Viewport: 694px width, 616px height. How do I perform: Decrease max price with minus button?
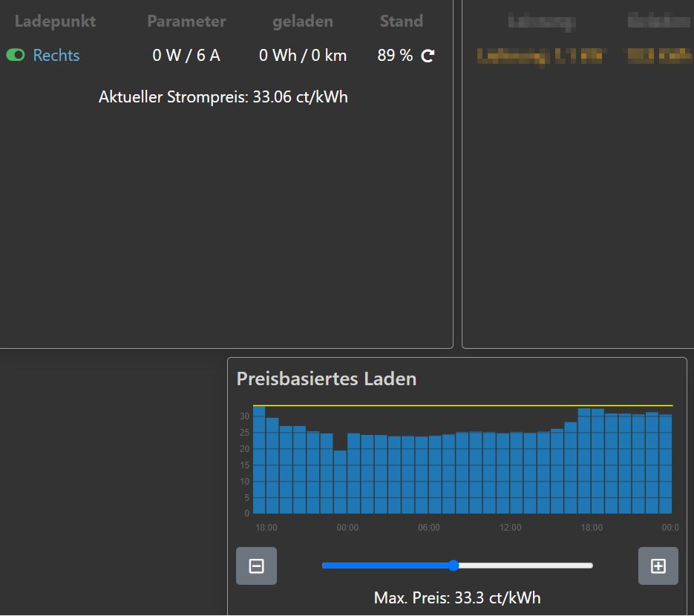point(256,566)
